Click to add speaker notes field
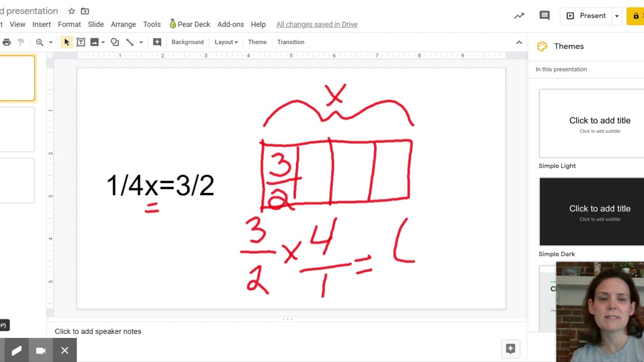 pyautogui.click(x=98, y=331)
